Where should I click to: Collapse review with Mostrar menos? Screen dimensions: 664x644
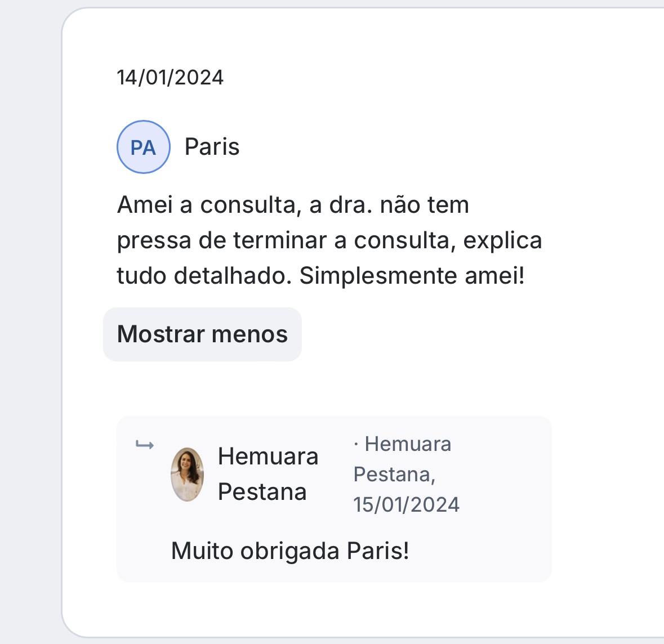202,334
